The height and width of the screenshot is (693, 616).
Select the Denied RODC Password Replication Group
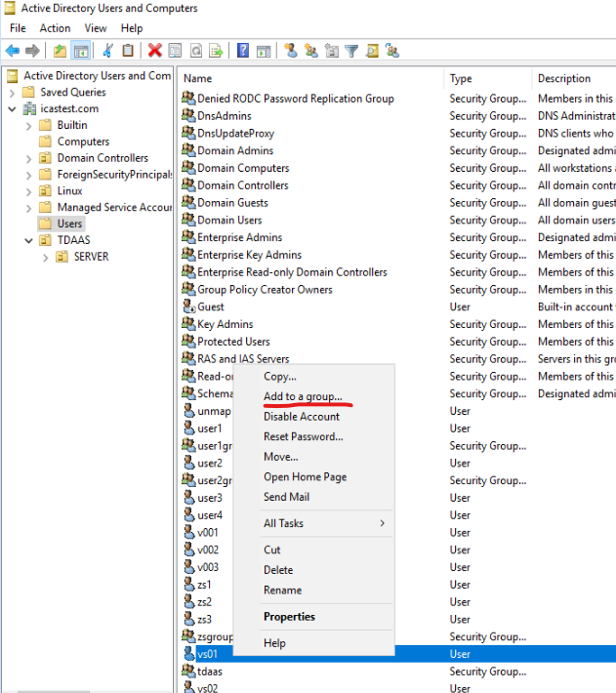click(397, 99)
